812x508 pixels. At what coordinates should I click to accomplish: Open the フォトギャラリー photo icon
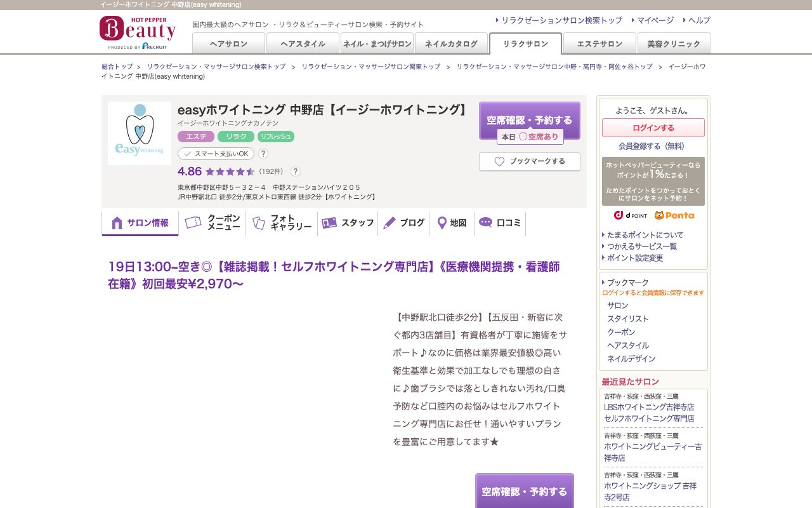[x=258, y=222]
